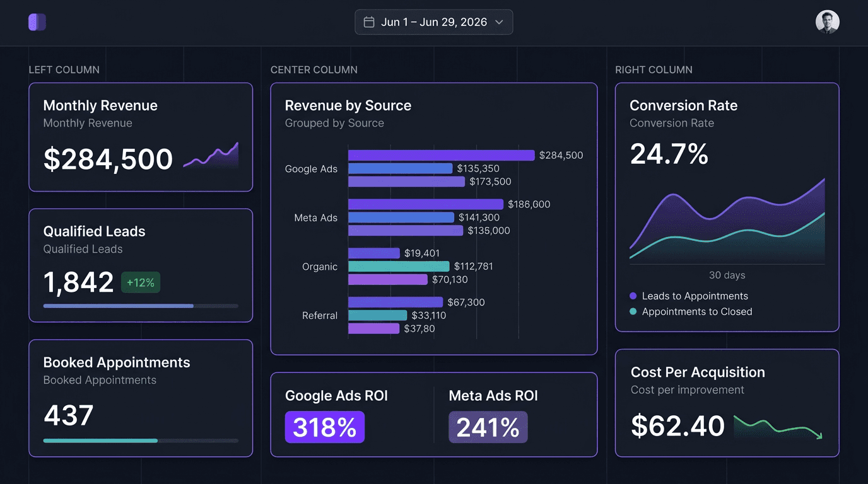Click the Cost Per Acquisition title
This screenshot has height=484, width=868.
[x=698, y=372]
